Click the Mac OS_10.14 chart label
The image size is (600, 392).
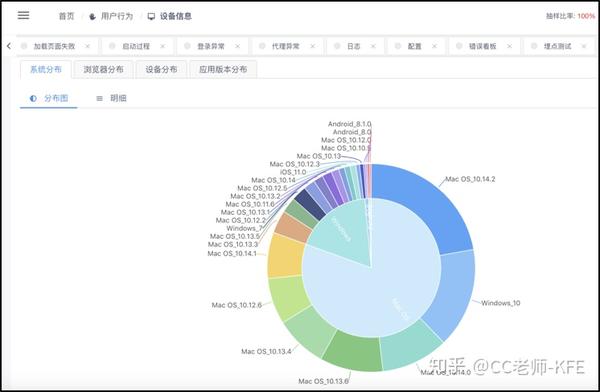point(274,180)
